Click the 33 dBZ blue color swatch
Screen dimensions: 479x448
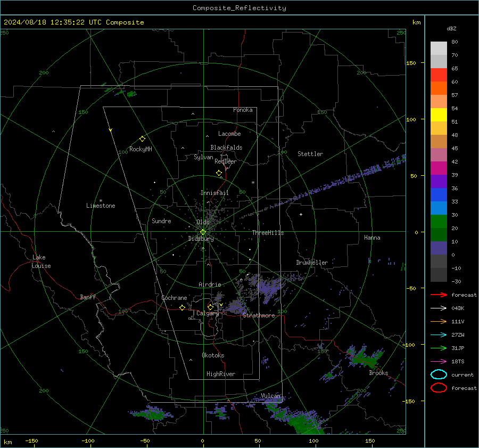[439, 194]
